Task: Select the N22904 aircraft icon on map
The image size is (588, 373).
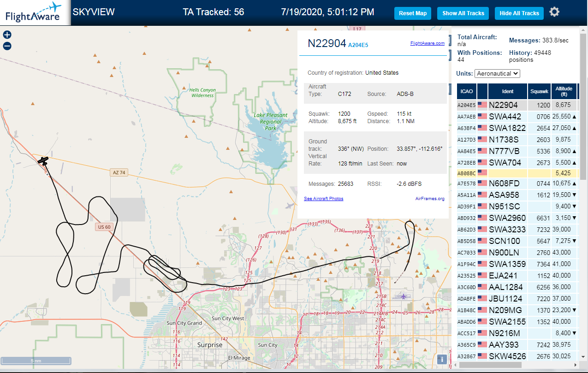Action: 43,161
